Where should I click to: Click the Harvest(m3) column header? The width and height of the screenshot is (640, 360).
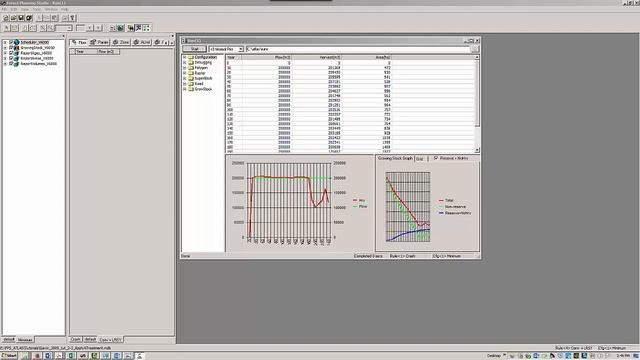click(x=317, y=57)
